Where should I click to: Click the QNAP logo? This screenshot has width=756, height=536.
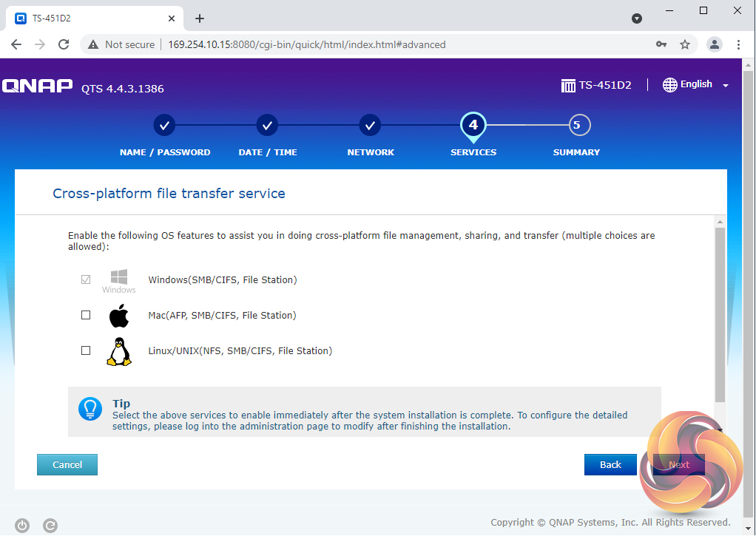[x=37, y=86]
